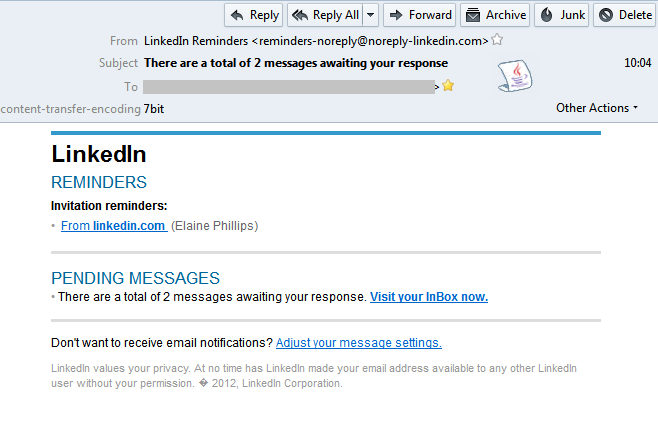Expand the Reply All dropdown arrow
658x426 pixels.
[371, 15]
